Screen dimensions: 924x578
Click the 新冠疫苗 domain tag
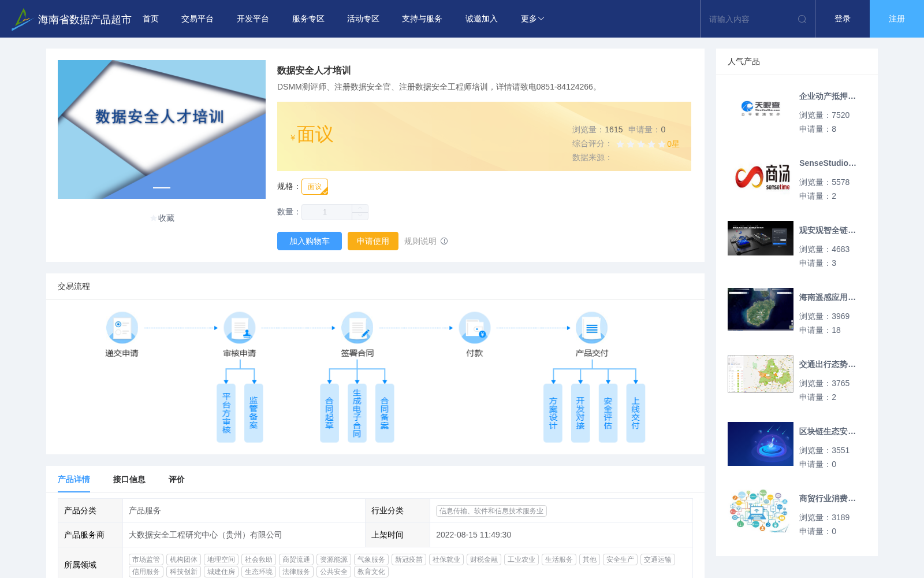tap(409, 560)
